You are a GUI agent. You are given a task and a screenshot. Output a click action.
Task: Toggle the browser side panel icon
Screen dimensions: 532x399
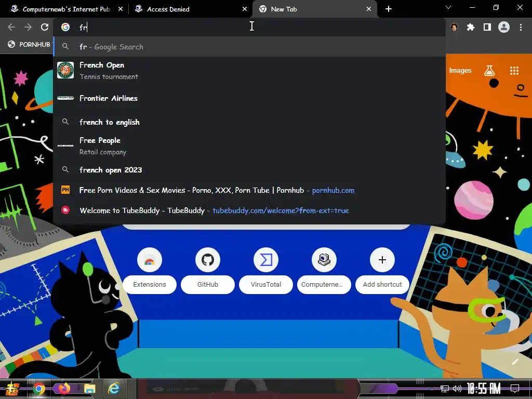(487, 27)
